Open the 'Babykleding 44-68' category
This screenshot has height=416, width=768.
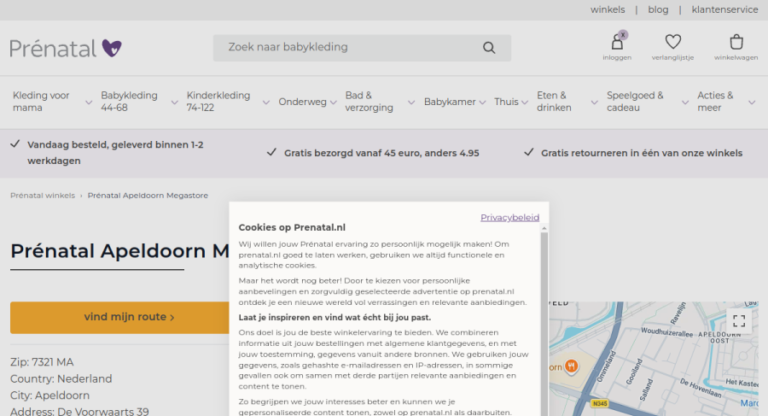coord(129,101)
